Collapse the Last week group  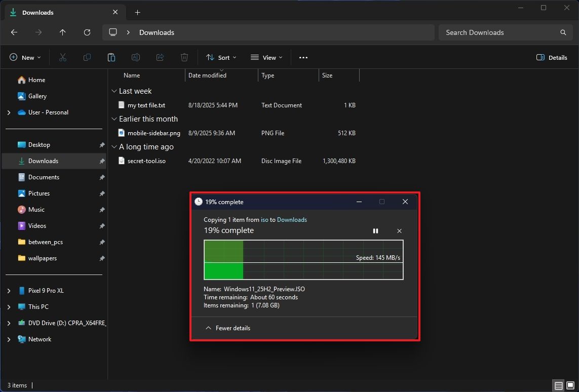(114, 91)
